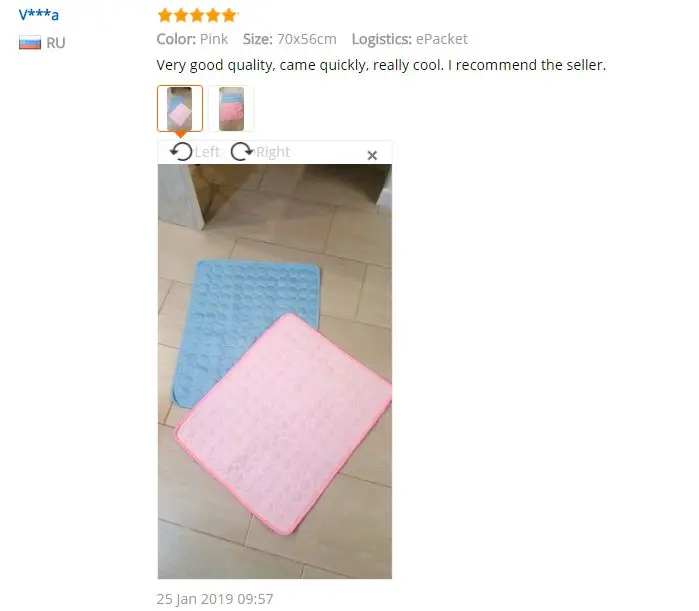The width and height of the screenshot is (699, 611).
Task: Open the second review photo thumbnail
Action: tap(231, 108)
